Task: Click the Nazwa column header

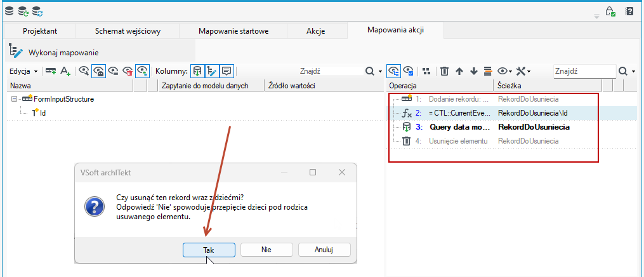Action: click(x=70, y=86)
